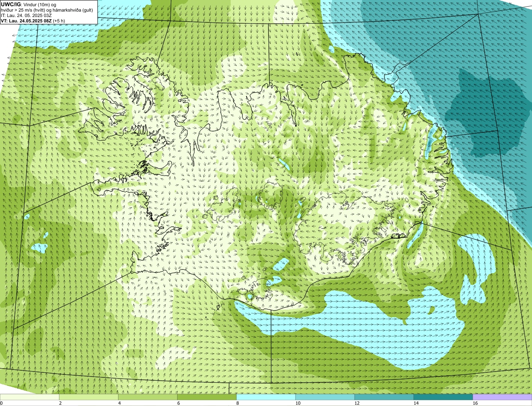532x406 pixels.
Task: Click the legend scale label '12'
Action: [357, 403]
